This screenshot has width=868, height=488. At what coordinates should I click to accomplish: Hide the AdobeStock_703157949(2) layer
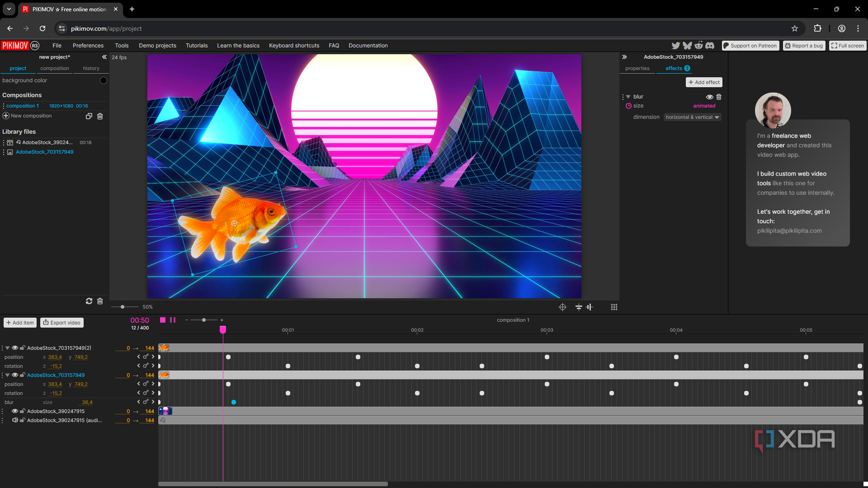pyautogui.click(x=15, y=348)
